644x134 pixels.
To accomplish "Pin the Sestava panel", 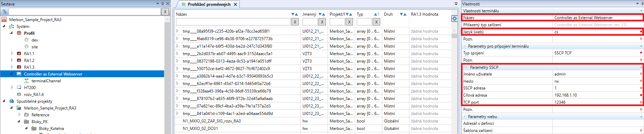I will [162, 4].
